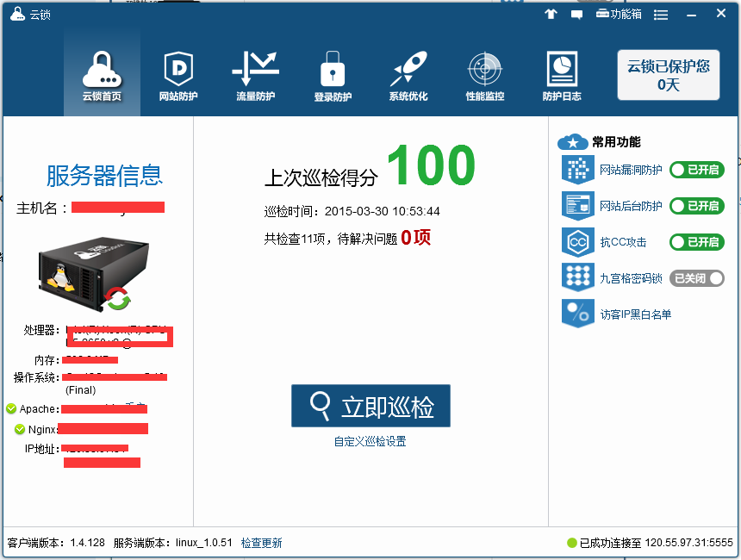Open the 网站防护 website protection tab
Screen dimensions: 741x560
(x=178, y=76)
